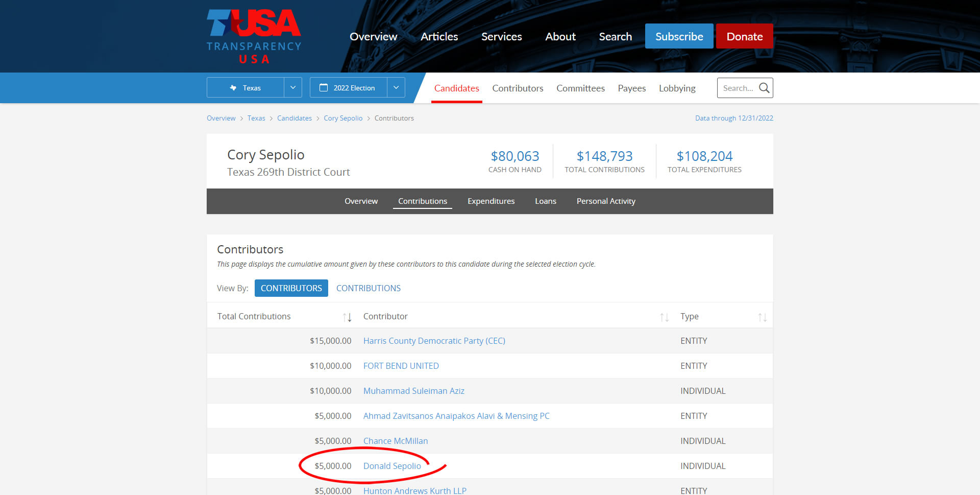Open the Contributions sub-tab
Image resolution: width=980 pixels, height=495 pixels.
423,201
